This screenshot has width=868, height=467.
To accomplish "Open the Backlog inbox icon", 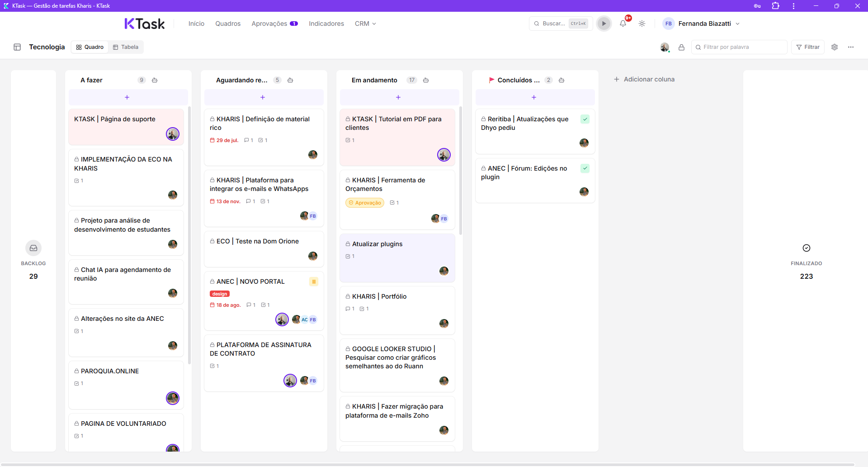I will tap(33, 248).
